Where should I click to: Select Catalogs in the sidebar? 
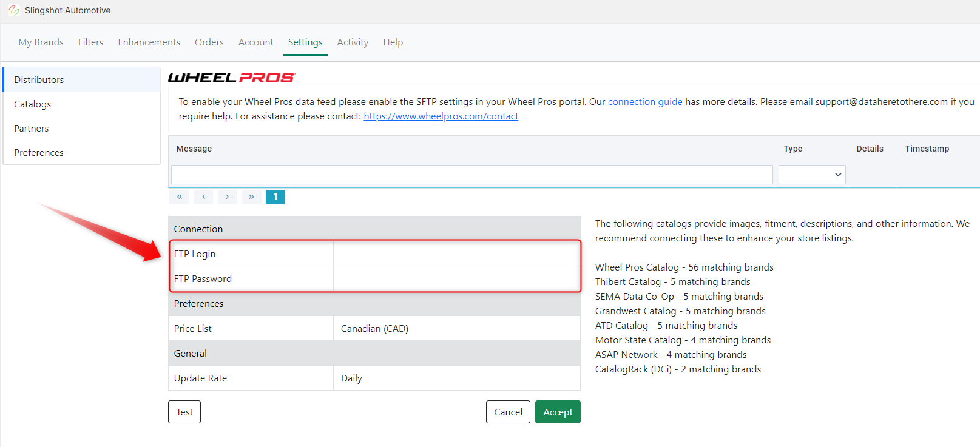click(x=81, y=104)
